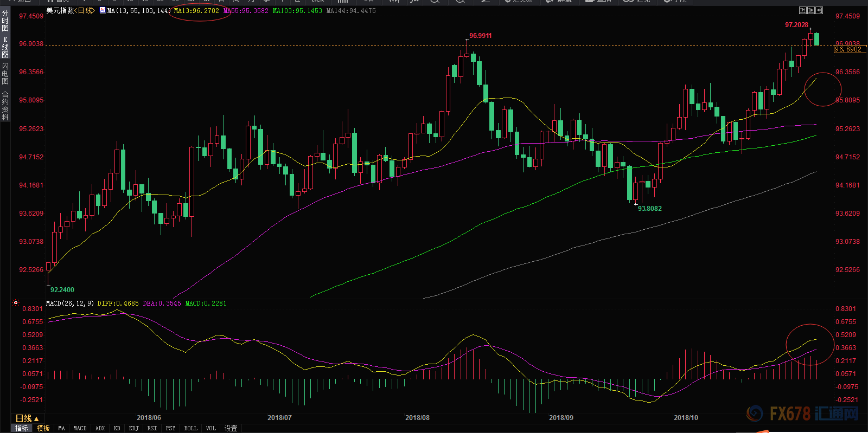Choose the ADX indicator button
Image resolution: width=868 pixels, height=433 pixels.
point(100,428)
